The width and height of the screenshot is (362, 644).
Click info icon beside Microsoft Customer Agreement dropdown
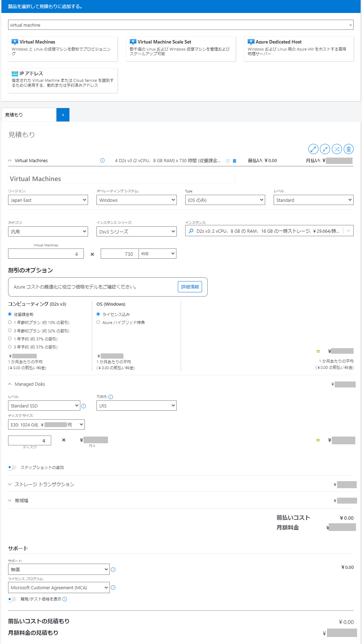click(x=113, y=587)
